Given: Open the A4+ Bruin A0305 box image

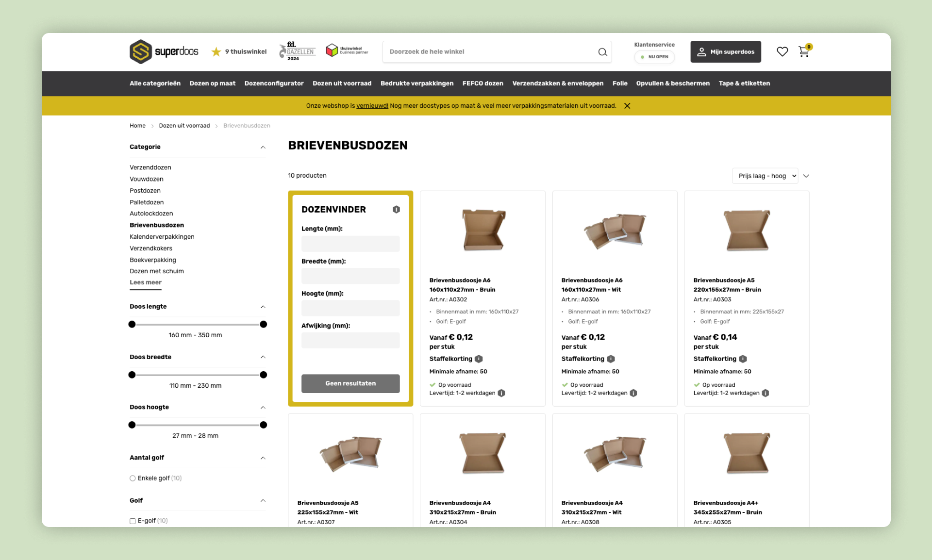Looking at the screenshot, I should [x=747, y=453].
